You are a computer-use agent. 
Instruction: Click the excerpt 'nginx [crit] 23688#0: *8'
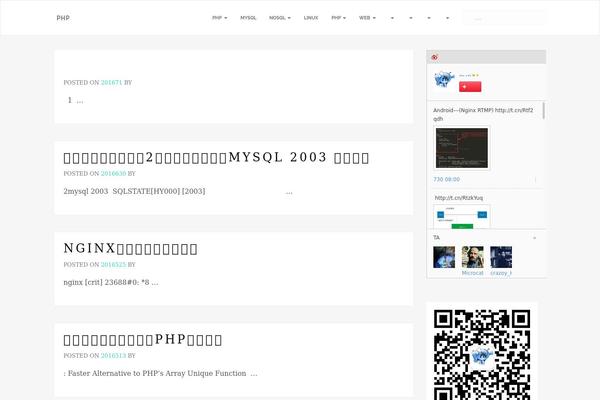111,282
